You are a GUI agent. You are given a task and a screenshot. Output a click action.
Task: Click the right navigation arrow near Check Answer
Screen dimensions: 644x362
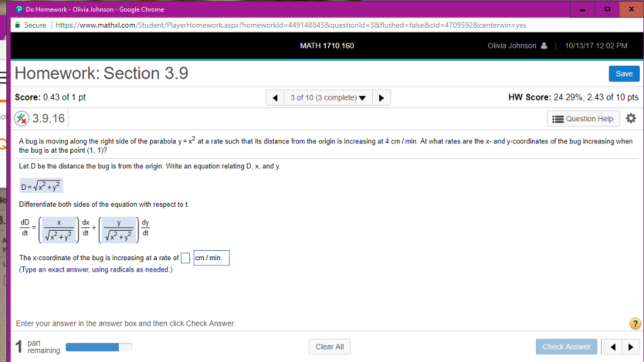(631, 346)
